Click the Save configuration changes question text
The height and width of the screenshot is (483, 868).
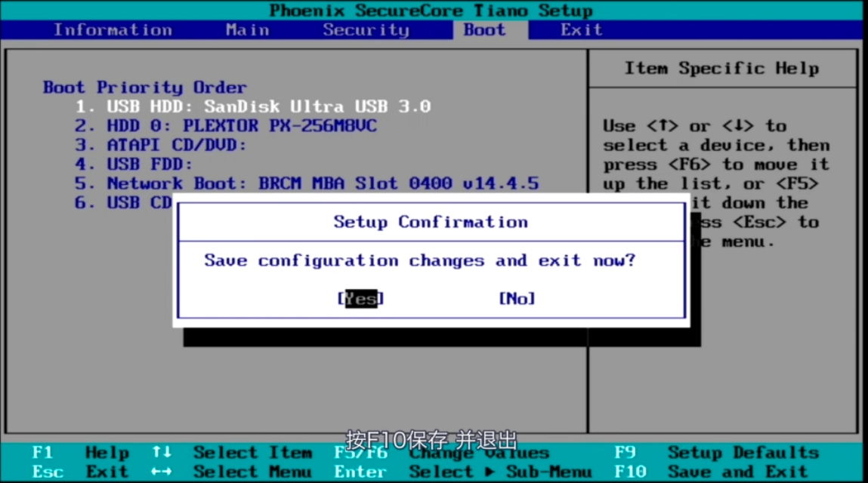(x=420, y=260)
